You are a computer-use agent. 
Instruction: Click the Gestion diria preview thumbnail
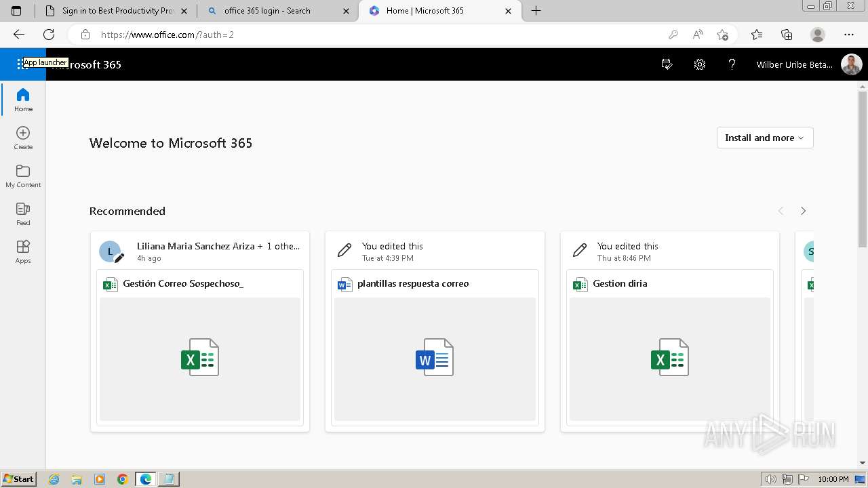[670, 359]
